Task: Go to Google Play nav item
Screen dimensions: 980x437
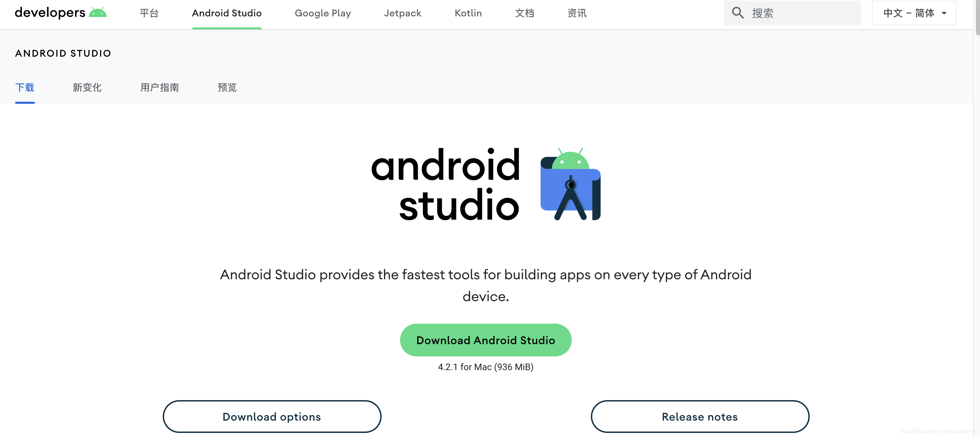Action: [x=322, y=13]
